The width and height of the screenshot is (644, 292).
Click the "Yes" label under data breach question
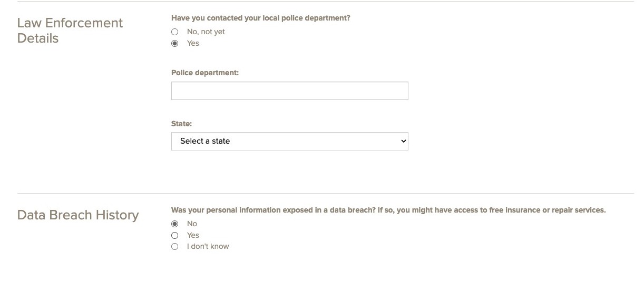pos(193,236)
